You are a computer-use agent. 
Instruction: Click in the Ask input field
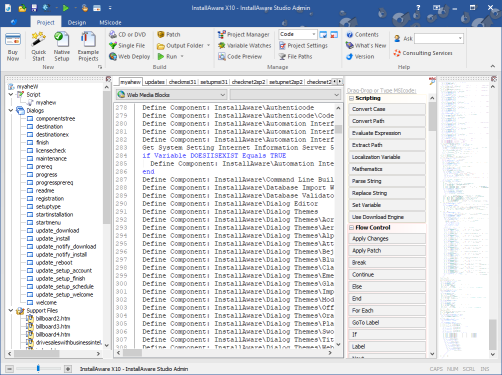point(436,38)
